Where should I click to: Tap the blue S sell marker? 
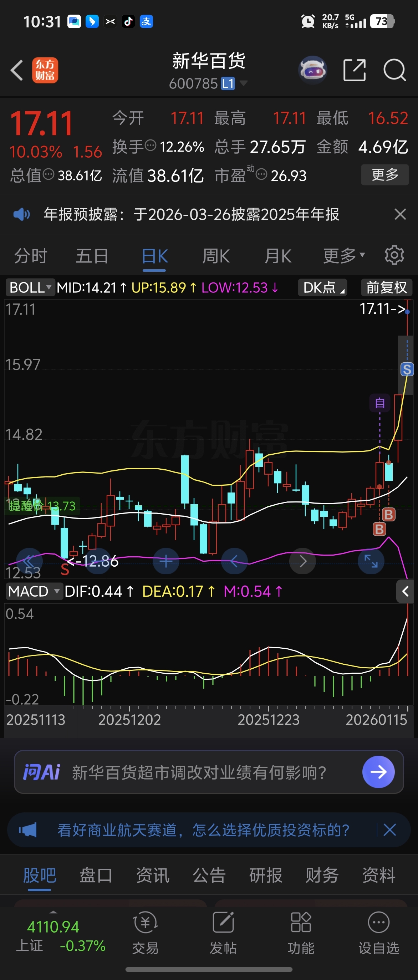point(407,369)
